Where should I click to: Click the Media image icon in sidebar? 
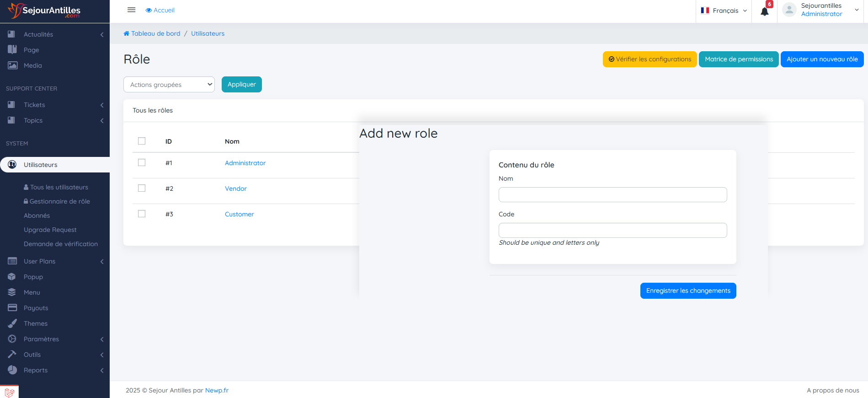[12, 65]
